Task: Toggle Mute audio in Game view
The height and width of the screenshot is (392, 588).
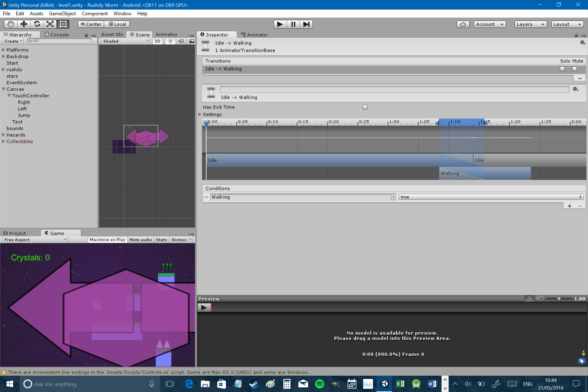Action: (140, 240)
